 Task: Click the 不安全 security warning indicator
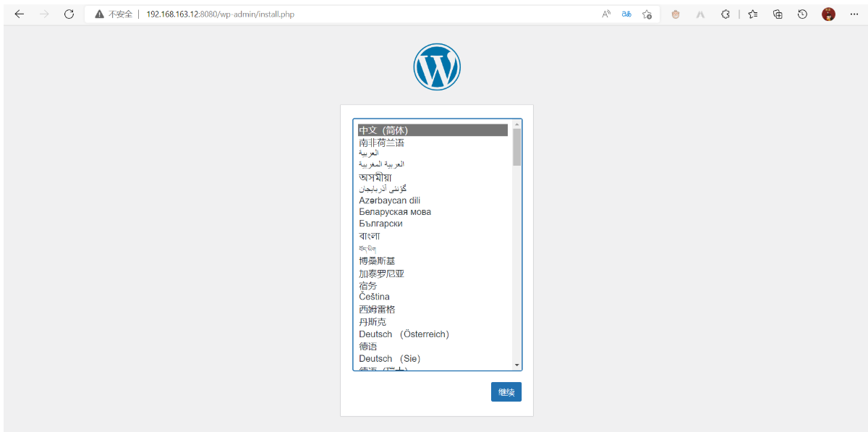coord(116,13)
